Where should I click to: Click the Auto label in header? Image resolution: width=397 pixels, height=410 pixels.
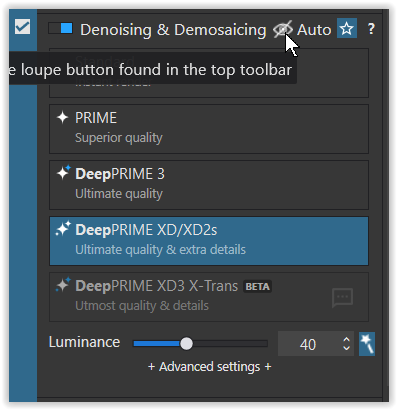(x=314, y=30)
